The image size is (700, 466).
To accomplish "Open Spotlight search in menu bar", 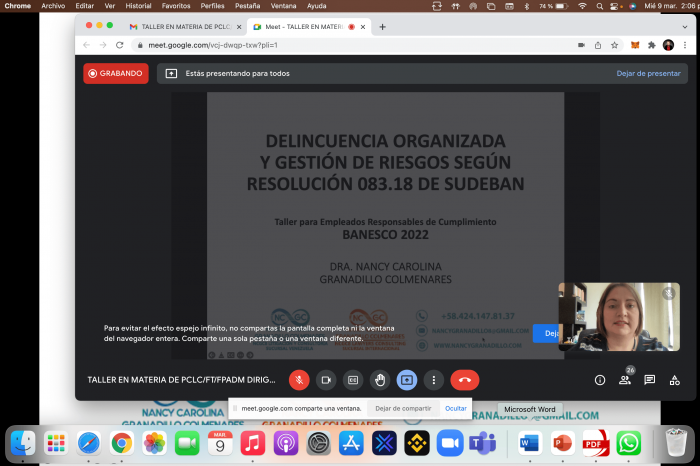I will coord(600,6).
